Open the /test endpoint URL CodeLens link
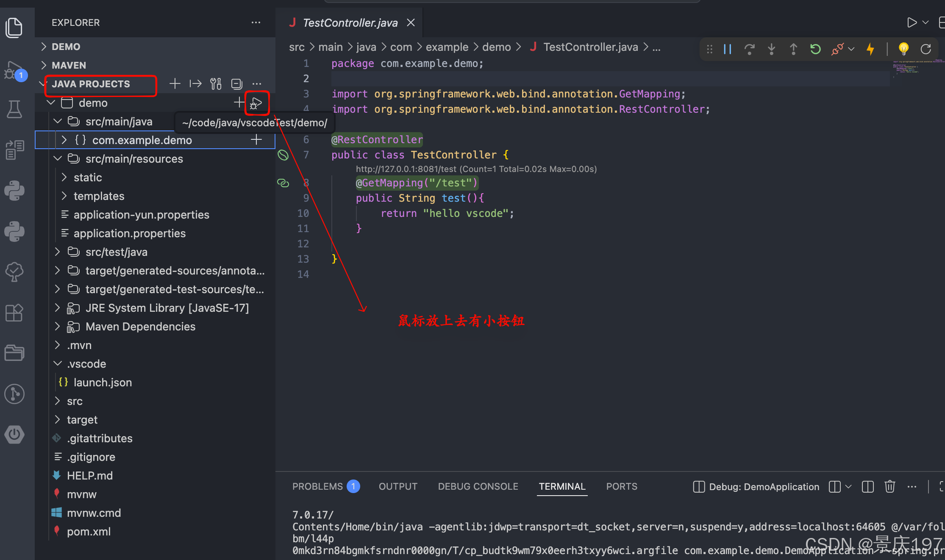Image resolution: width=945 pixels, height=560 pixels. click(x=406, y=169)
